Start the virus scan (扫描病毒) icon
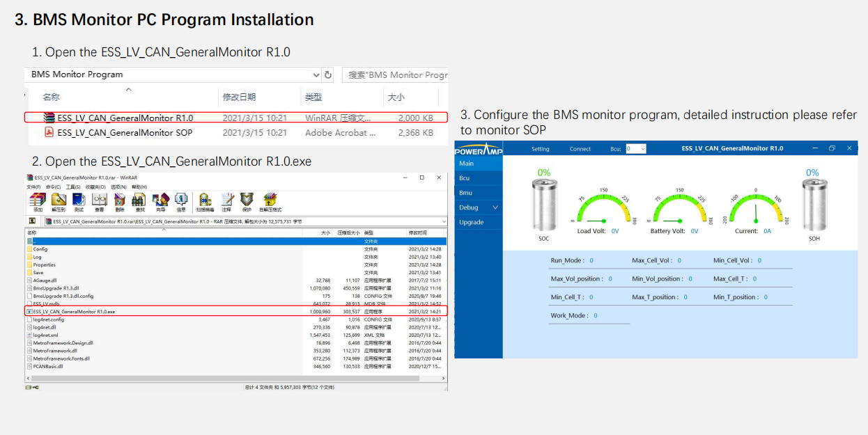Screen dimensions: 868x435 206,201
